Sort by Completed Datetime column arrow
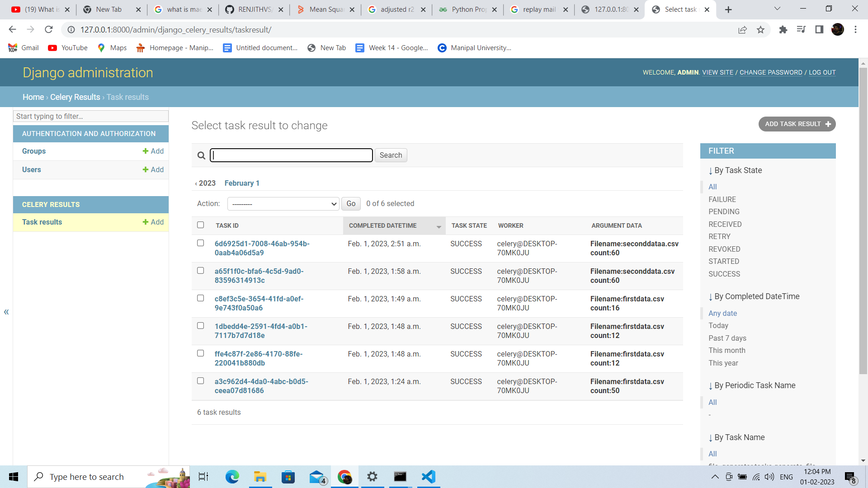 [x=439, y=226]
